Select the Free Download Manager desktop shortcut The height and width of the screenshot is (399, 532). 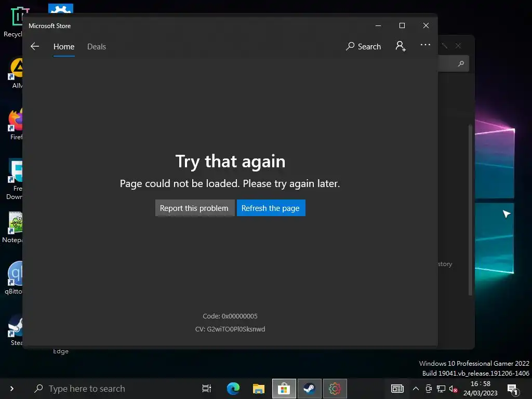click(14, 180)
